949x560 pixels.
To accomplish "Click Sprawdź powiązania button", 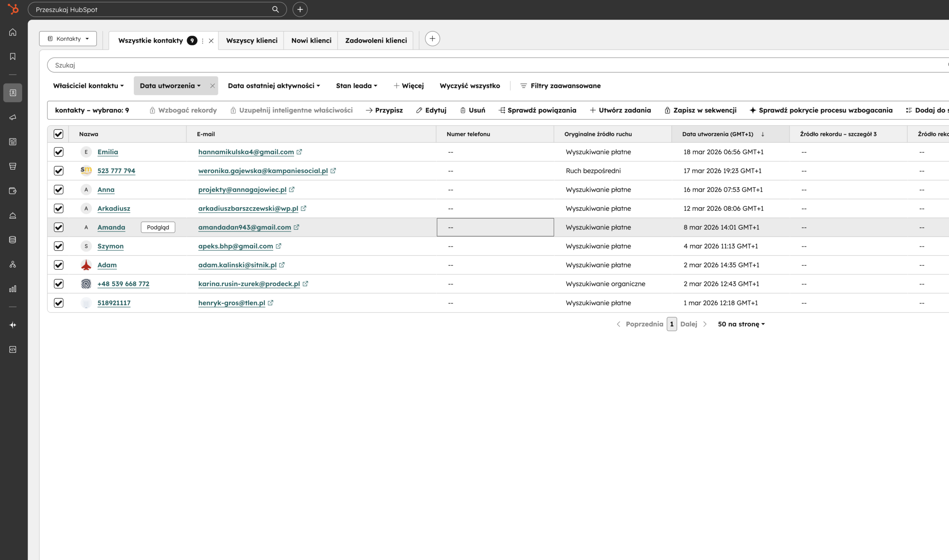I will pyautogui.click(x=537, y=110).
